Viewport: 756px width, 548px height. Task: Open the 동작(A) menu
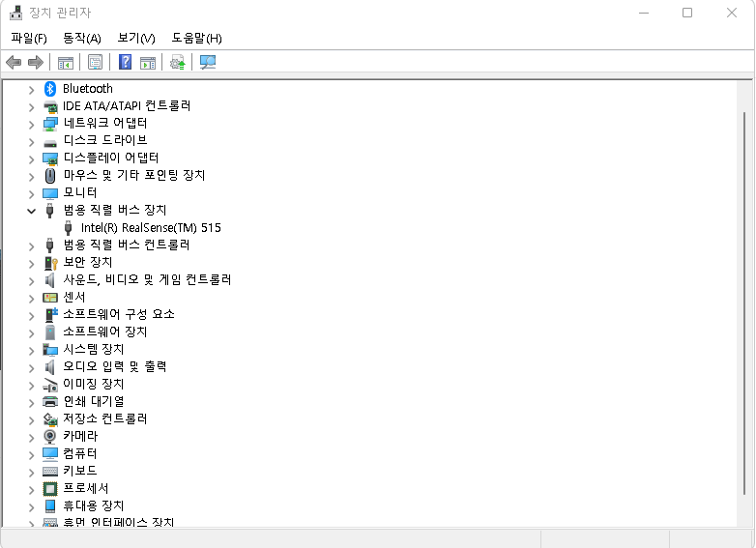point(82,38)
